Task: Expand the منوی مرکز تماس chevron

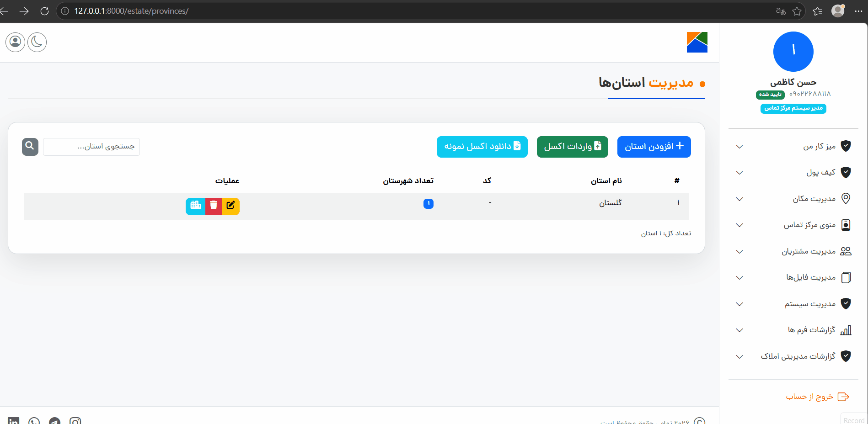Action: tap(739, 225)
